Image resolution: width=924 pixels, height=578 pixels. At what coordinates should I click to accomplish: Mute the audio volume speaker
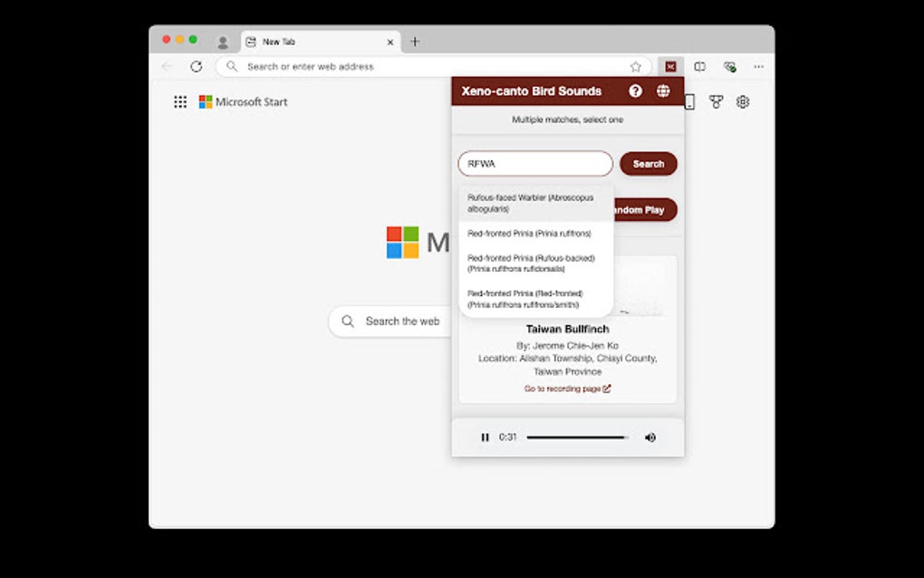coord(650,438)
